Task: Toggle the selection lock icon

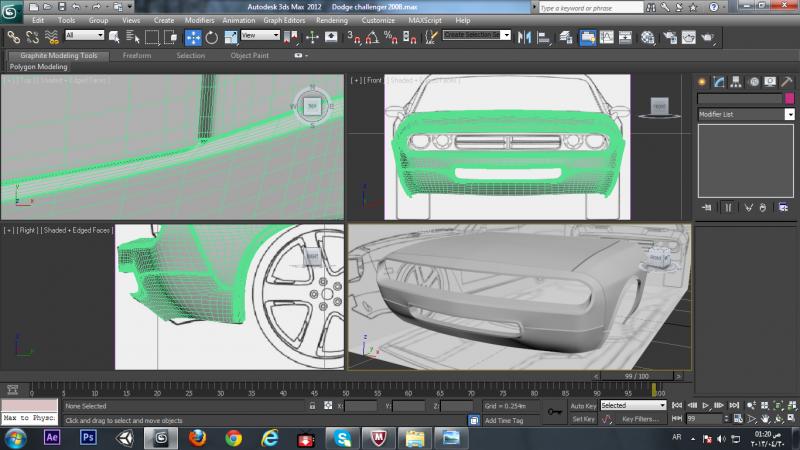Action: click(x=313, y=407)
